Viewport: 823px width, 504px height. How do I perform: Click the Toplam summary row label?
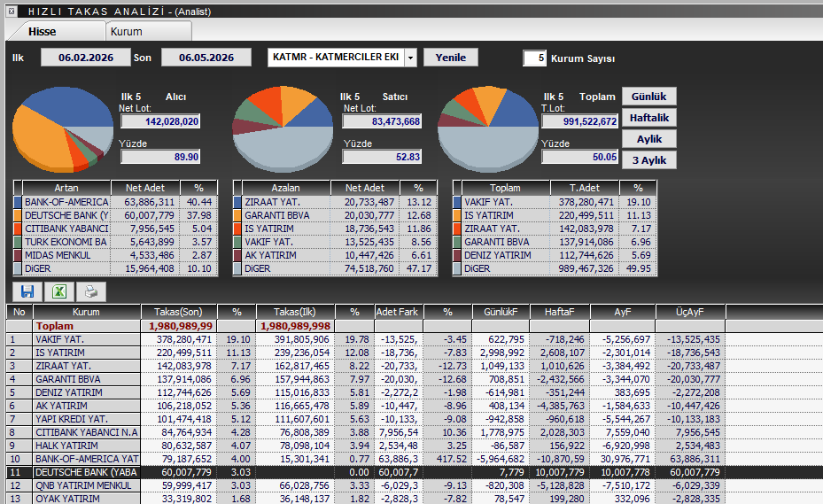[55, 326]
